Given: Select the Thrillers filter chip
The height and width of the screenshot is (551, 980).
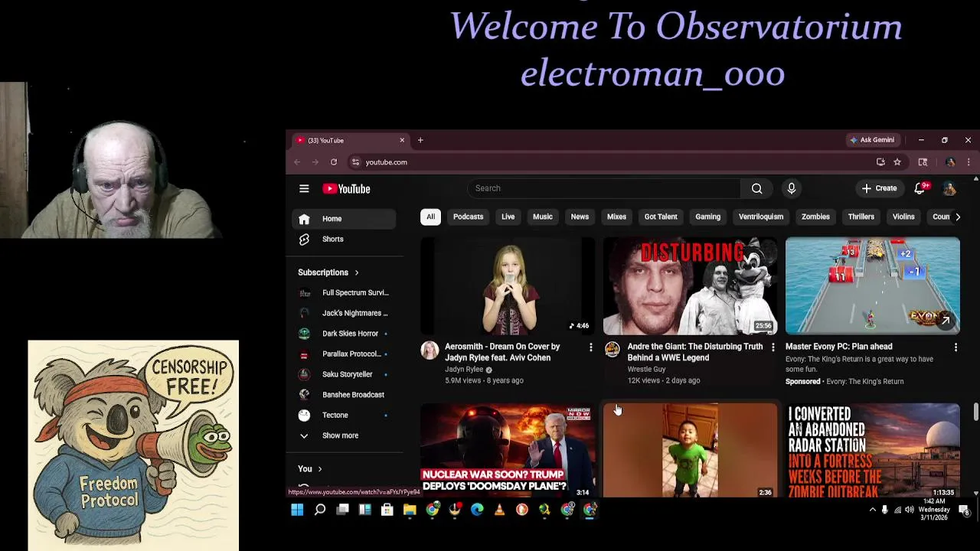Looking at the screenshot, I should click(x=861, y=217).
